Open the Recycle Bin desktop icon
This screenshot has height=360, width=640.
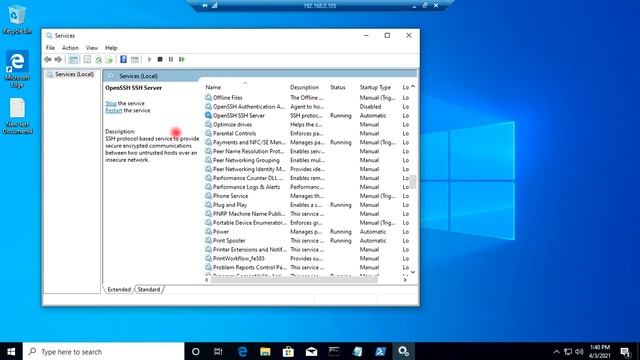point(17,20)
